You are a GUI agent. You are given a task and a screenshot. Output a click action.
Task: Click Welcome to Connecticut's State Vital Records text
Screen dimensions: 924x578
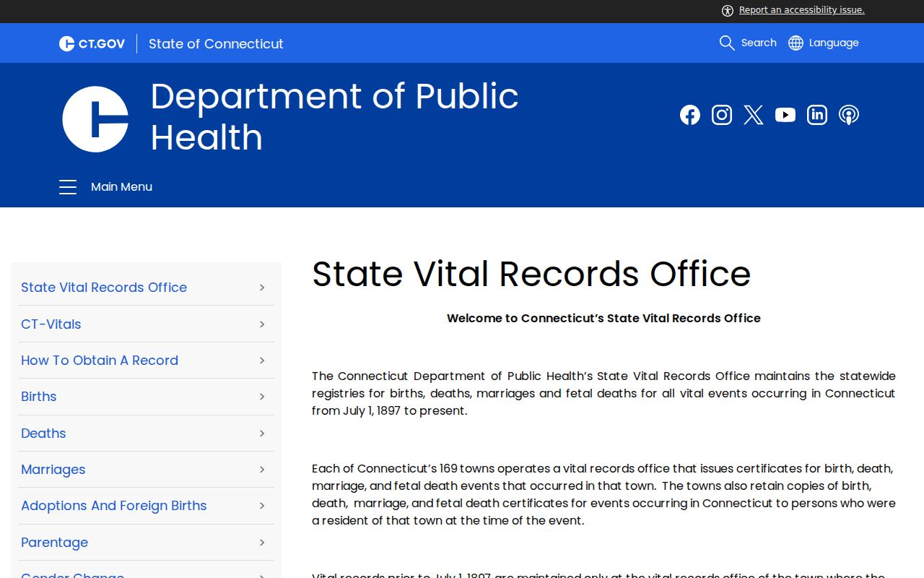(x=603, y=318)
